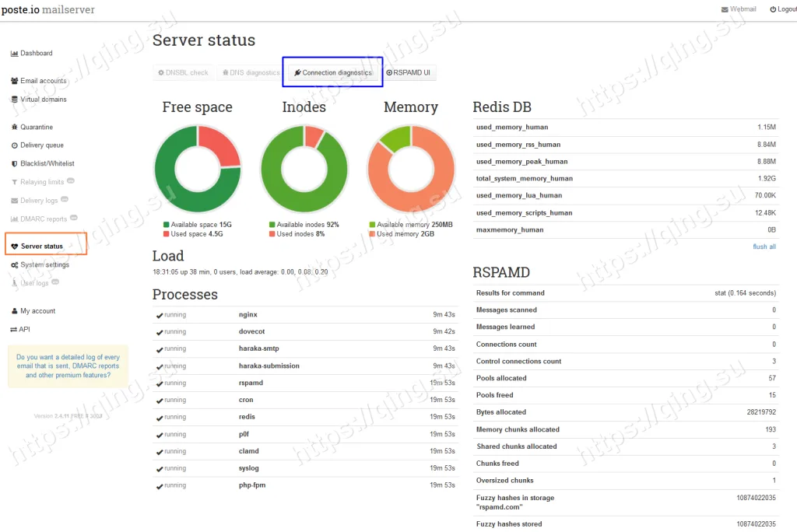Screen dimensions: 797x532
Task: Click the rspamd process name
Action: click(x=251, y=383)
